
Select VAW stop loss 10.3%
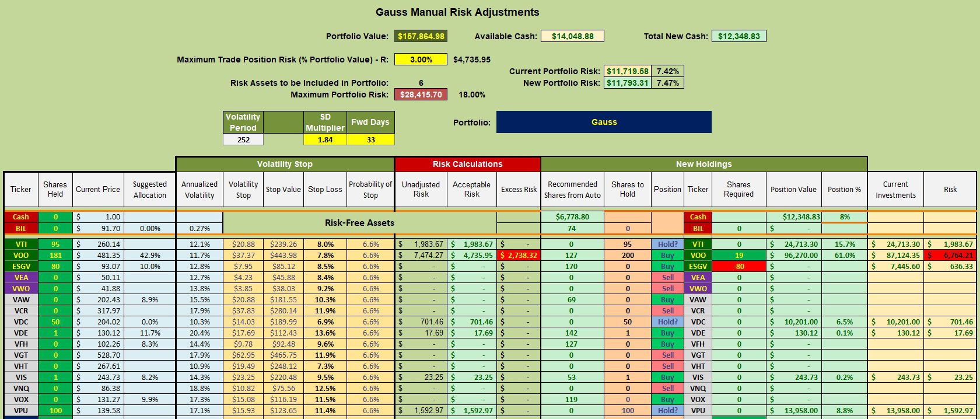[325, 299]
